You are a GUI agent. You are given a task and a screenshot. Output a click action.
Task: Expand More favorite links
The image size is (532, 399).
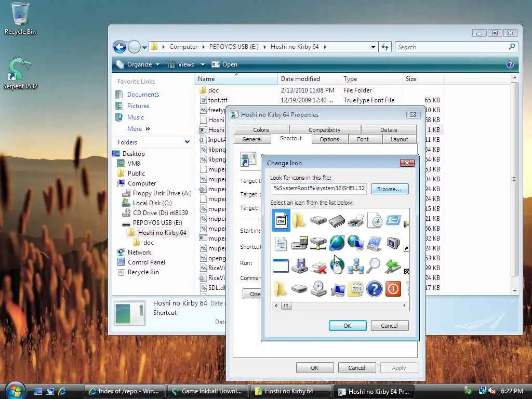point(139,129)
